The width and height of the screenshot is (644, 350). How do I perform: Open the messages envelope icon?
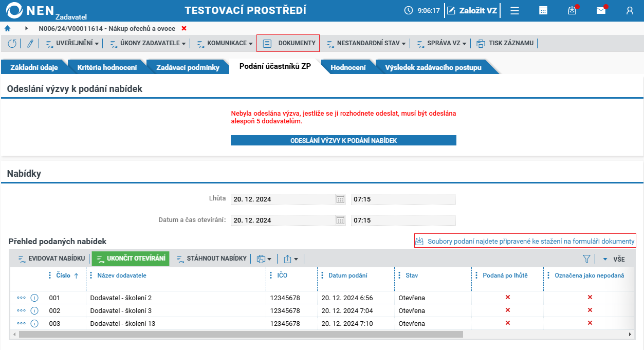pyautogui.click(x=601, y=10)
